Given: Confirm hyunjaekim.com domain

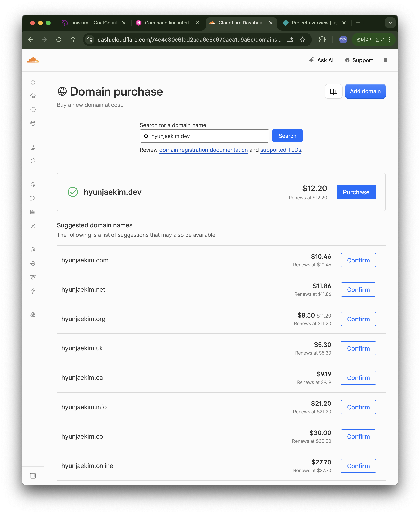Looking at the screenshot, I should click(358, 260).
